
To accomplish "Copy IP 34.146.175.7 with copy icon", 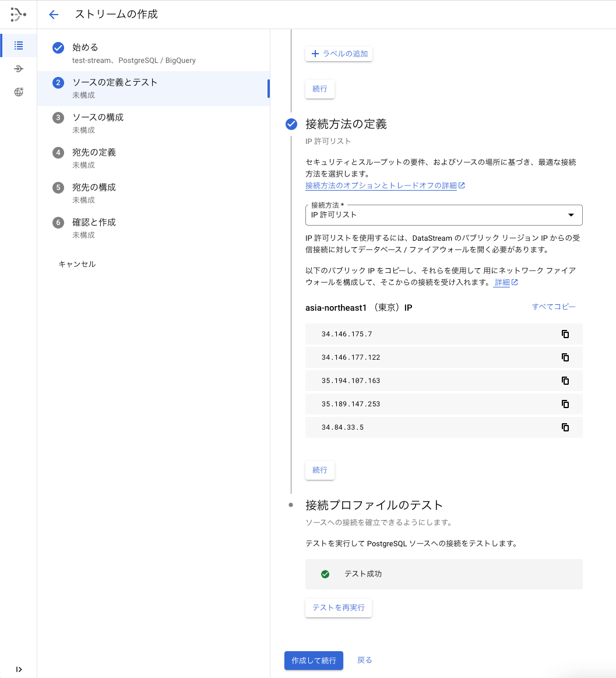I will click(x=565, y=334).
